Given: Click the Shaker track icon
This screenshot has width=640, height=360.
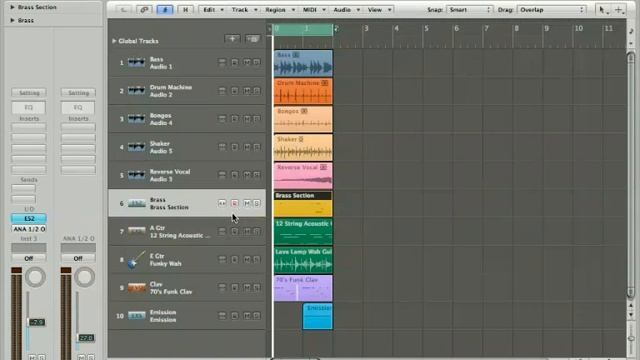Looking at the screenshot, I should (136, 147).
